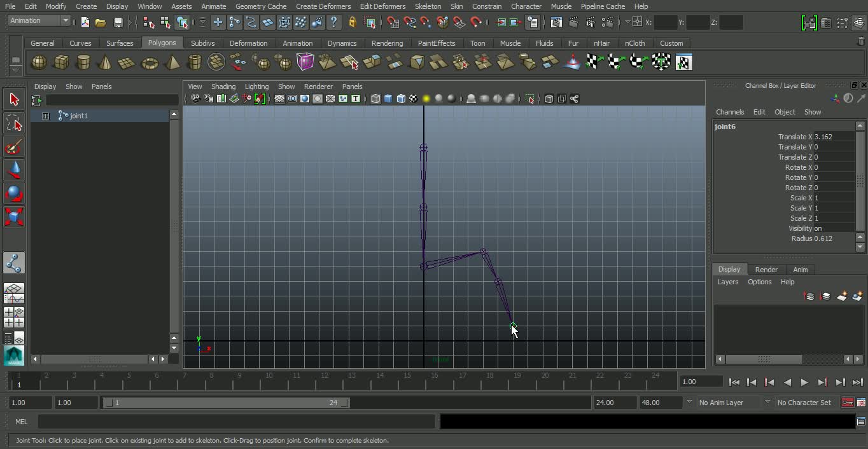This screenshot has width=868, height=449.
Task: Open the Skin menu
Action: pyautogui.click(x=457, y=6)
